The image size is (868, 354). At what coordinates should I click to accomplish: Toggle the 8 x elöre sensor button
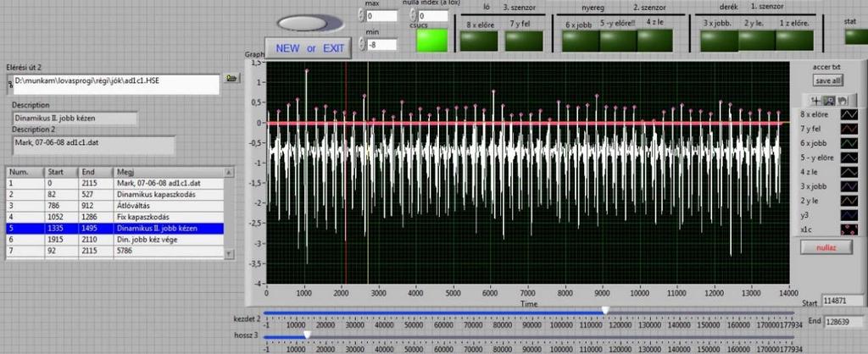(x=480, y=41)
